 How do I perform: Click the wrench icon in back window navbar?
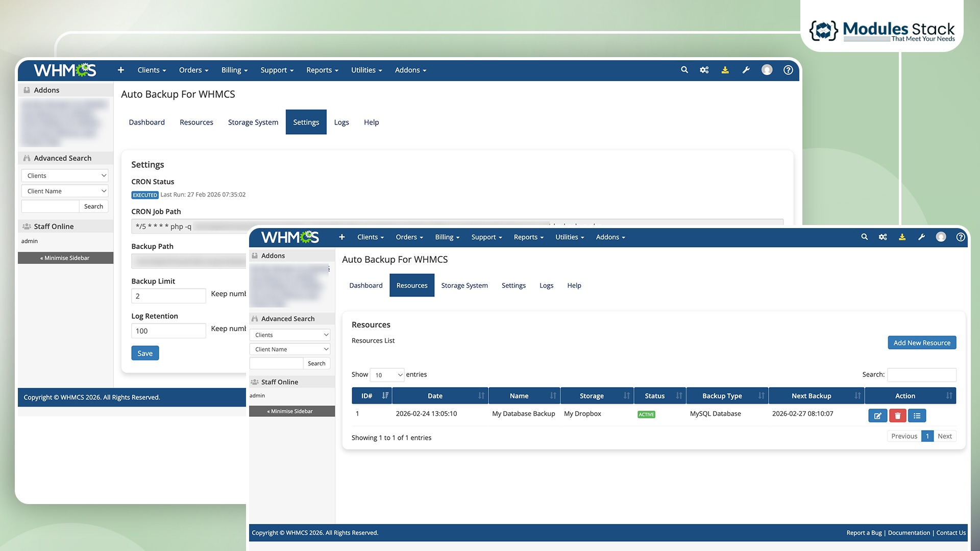click(746, 70)
